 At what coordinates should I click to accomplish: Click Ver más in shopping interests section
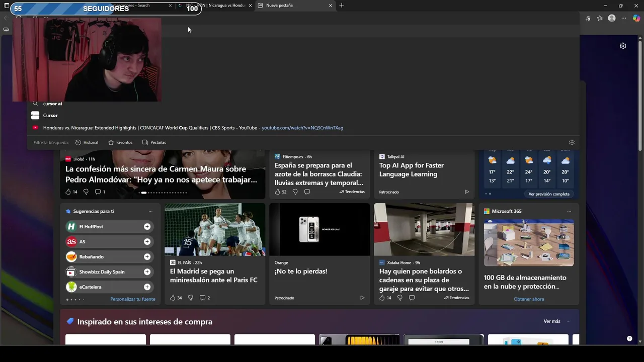point(552,321)
